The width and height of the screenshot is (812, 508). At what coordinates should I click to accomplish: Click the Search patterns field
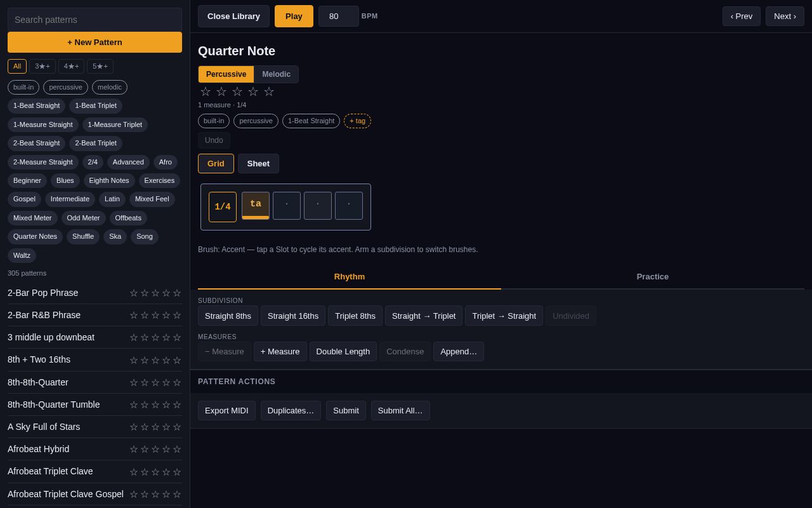coord(95,20)
